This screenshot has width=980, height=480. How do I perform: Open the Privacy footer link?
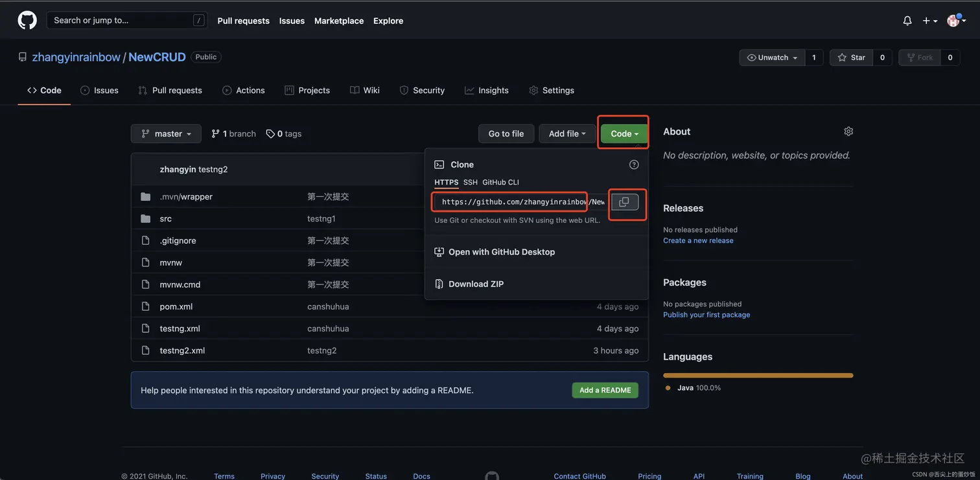point(273,476)
